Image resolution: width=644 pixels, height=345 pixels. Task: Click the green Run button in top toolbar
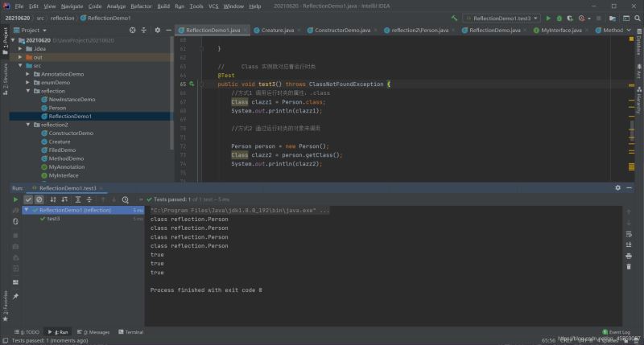pyautogui.click(x=548, y=18)
